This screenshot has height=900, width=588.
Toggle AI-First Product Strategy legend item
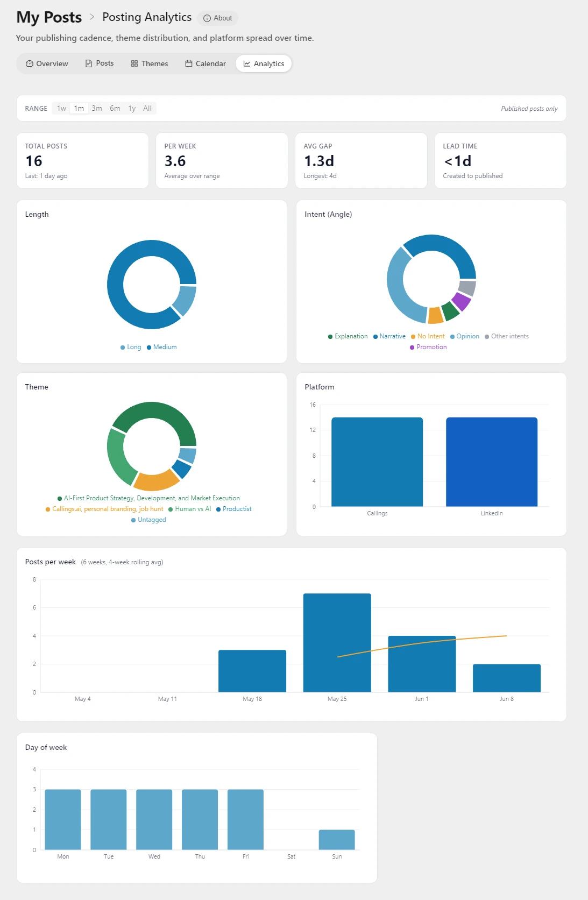148,499
